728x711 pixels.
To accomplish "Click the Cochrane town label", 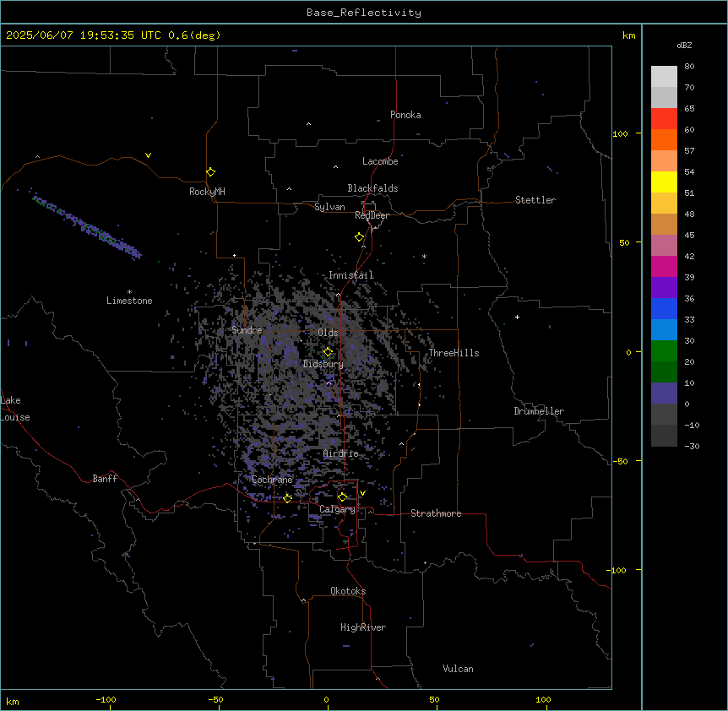I will point(272,480).
